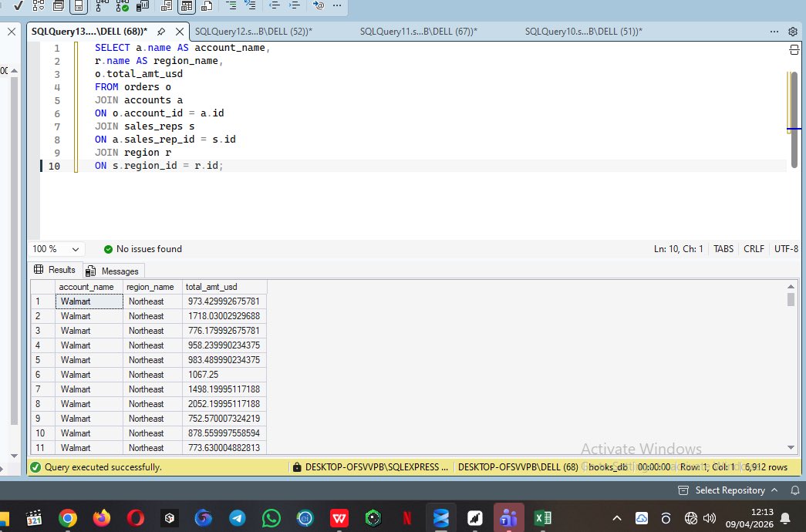Open Excel from the taskbar

click(x=543, y=518)
